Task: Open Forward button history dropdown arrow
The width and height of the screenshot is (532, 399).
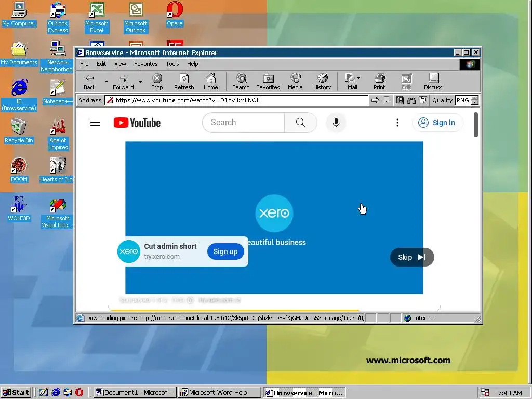Action: click(x=140, y=82)
